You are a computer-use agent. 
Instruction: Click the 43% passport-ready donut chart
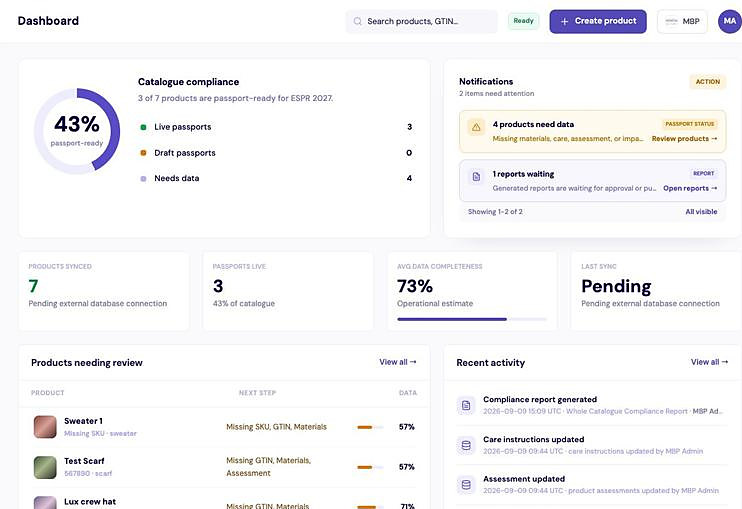point(77,131)
